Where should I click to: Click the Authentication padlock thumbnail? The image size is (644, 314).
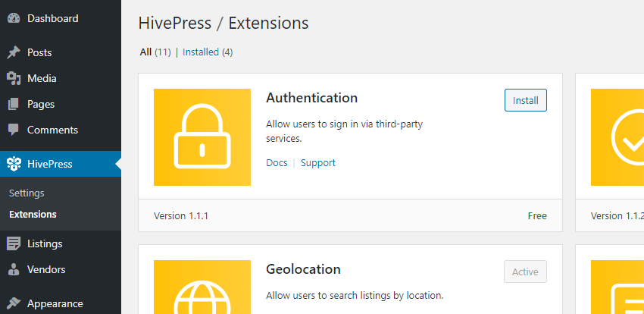coord(202,137)
